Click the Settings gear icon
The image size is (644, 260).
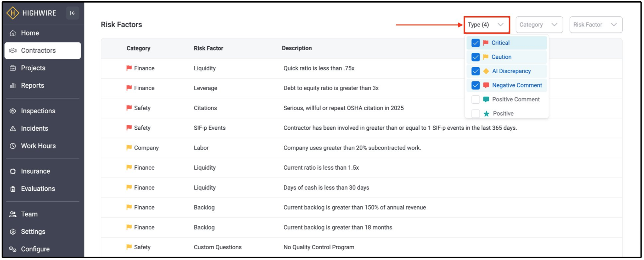pos(13,232)
